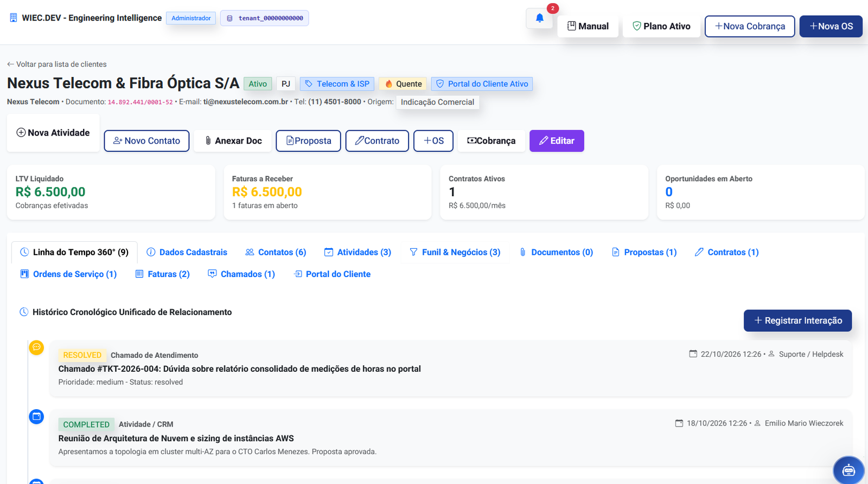Click the building icon beside WIEC.DEV
Viewport: 868px width, 484px height.
[14, 18]
